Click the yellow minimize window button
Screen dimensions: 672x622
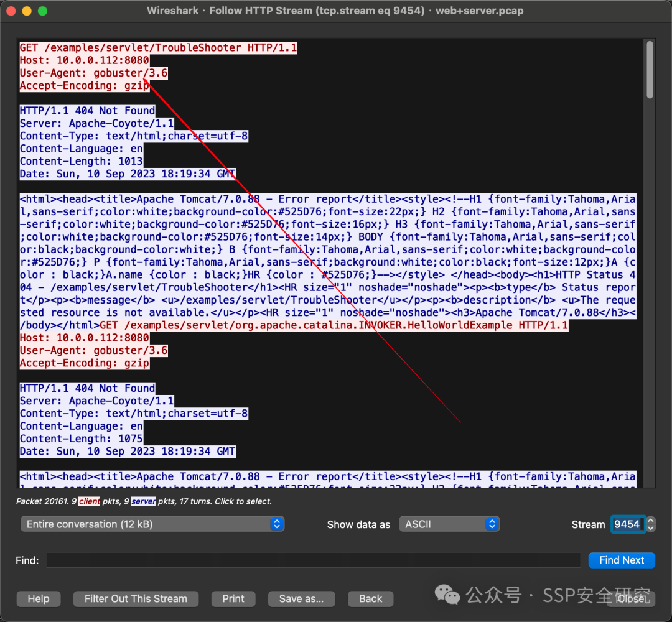click(x=27, y=11)
